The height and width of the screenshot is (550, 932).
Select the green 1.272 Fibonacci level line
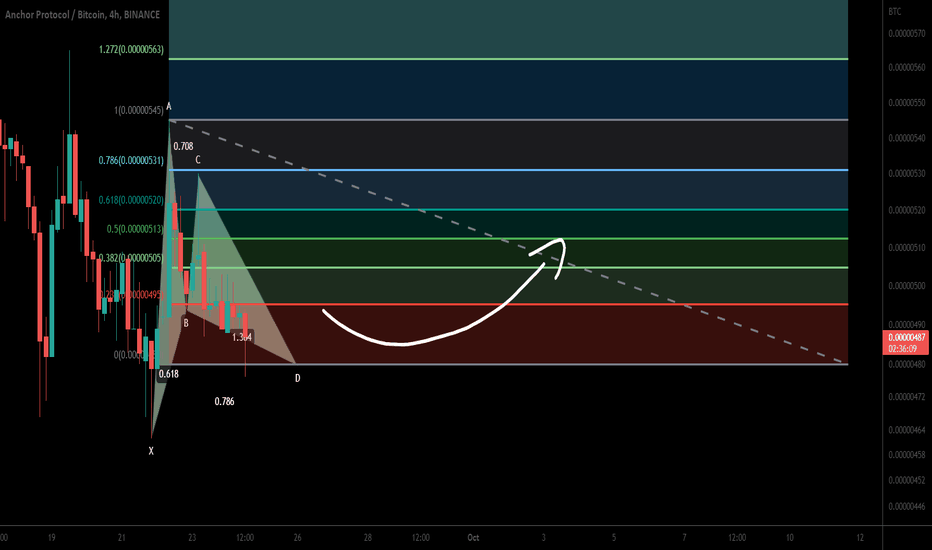(x=508, y=59)
